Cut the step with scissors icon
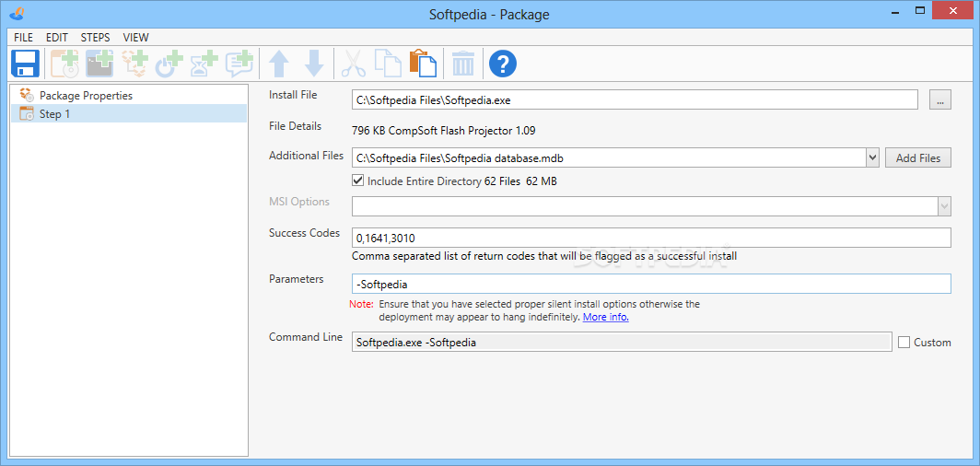The image size is (980, 466). (x=353, y=64)
